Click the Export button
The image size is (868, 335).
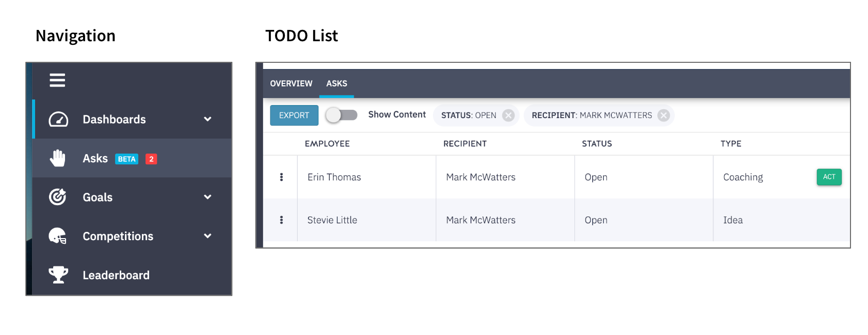coord(294,115)
